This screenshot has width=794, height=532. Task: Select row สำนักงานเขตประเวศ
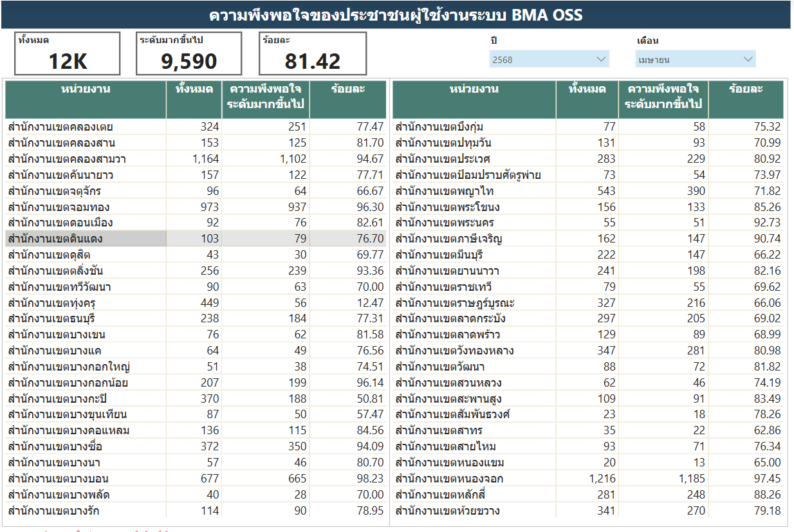click(x=588, y=159)
